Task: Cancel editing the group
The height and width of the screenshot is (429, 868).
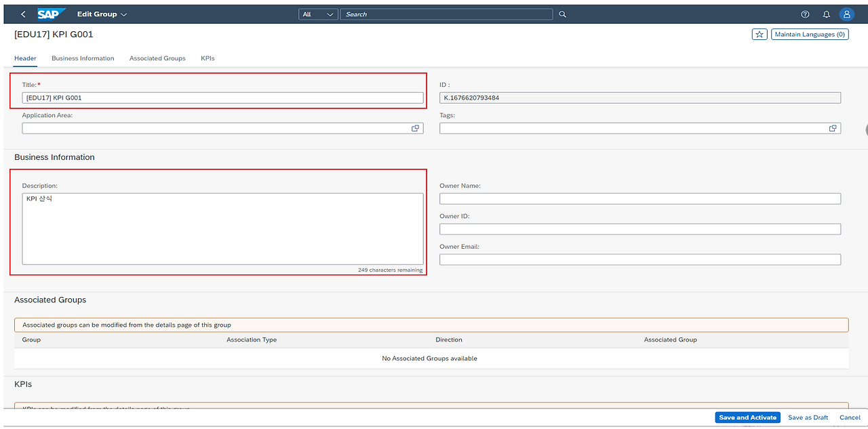Action: (850, 417)
